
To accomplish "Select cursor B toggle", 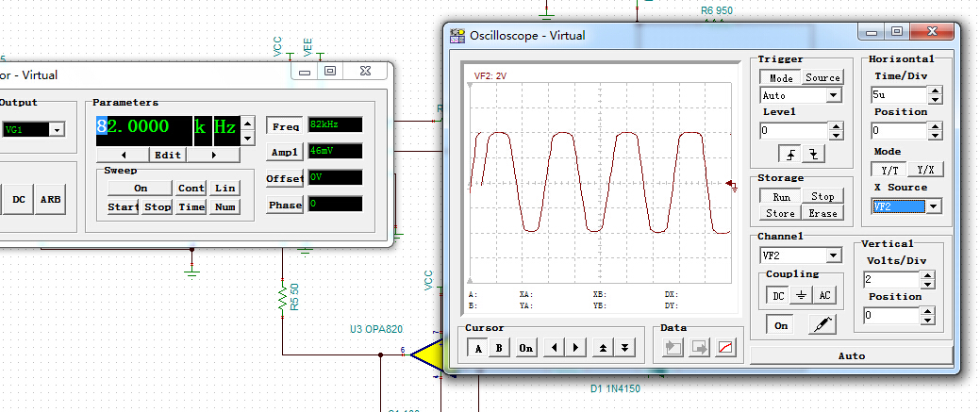I will pos(499,348).
